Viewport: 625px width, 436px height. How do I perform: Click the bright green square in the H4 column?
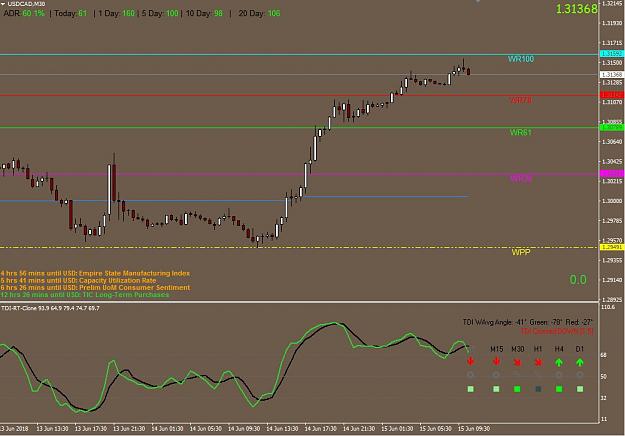click(x=559, y=389)
